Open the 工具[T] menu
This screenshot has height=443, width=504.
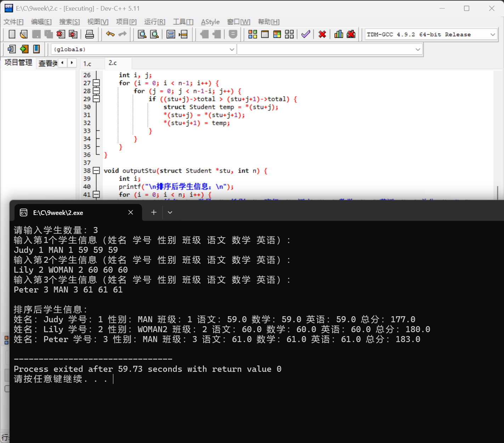[x=183, y=22]
